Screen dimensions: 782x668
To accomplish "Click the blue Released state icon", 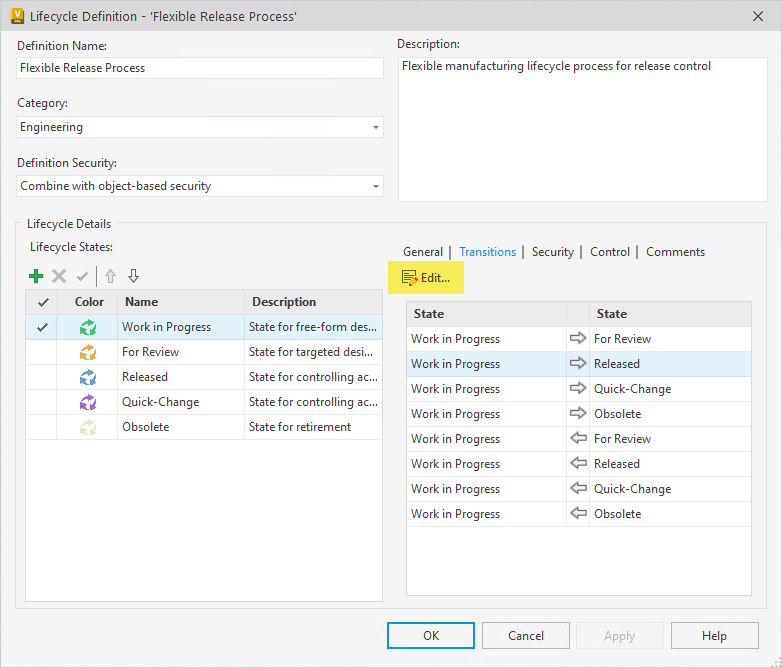I will coord(88,377).
